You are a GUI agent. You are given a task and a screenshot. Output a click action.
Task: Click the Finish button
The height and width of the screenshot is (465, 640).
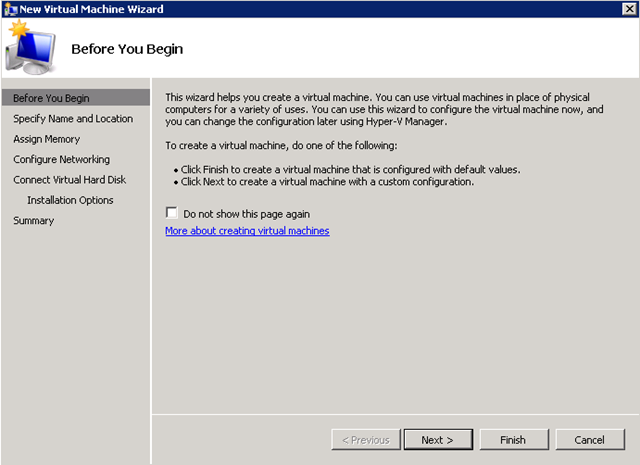click(x=513, y=440)
